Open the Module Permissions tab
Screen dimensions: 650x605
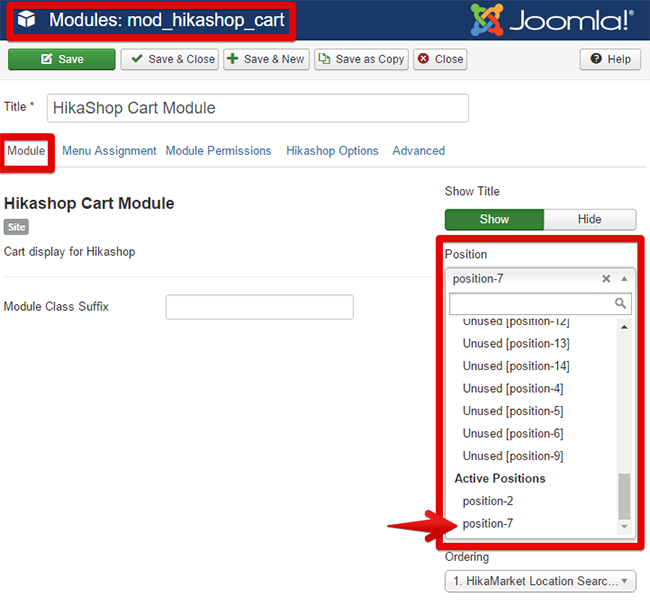point(218,151)
